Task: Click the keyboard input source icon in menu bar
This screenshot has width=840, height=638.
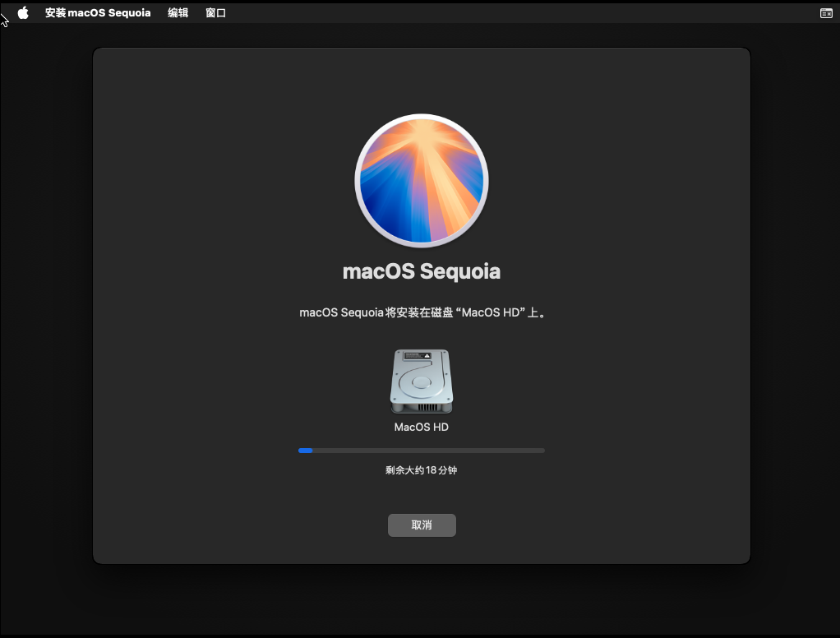Action: 826,13
